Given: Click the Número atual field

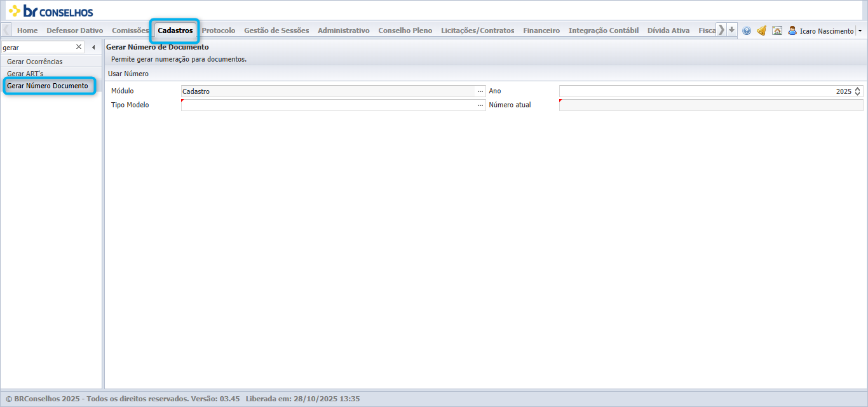Looking at the screenshot, I should pyautogui.click(x=711, y=105).
